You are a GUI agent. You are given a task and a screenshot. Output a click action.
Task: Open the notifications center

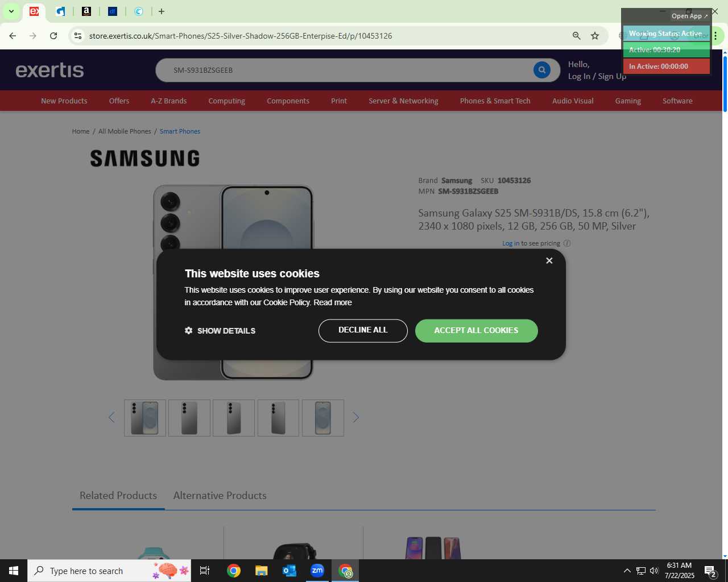[710, 571]
